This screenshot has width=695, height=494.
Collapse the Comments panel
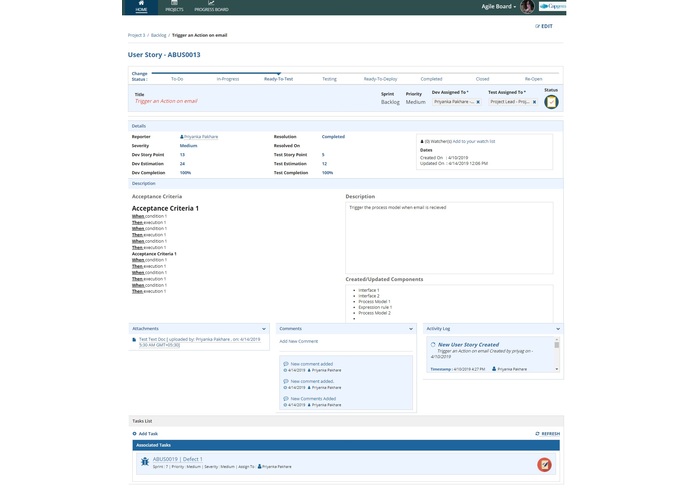(411, 329)
